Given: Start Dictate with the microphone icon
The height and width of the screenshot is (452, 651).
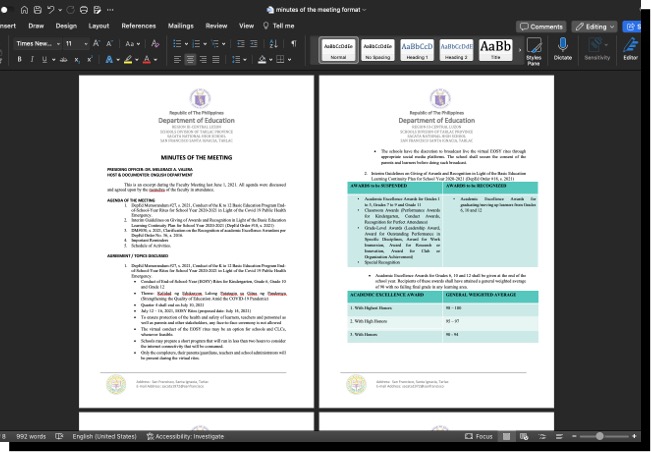Looking at the screenshot, I should point(563,49).
